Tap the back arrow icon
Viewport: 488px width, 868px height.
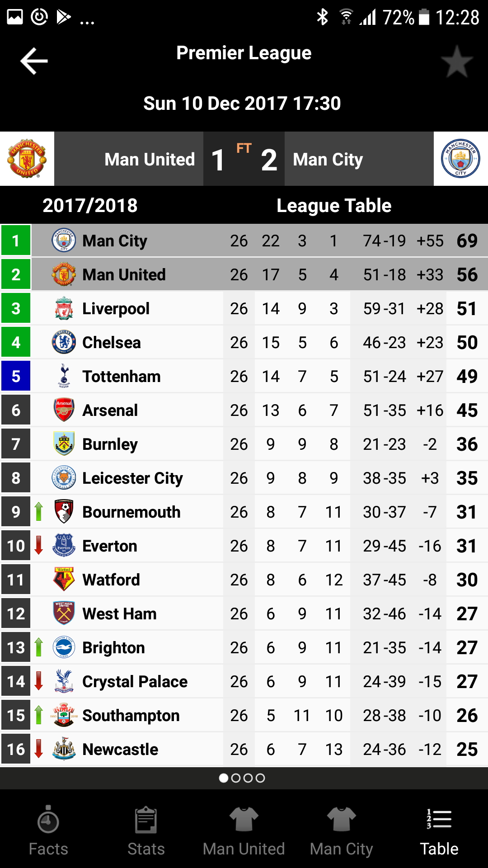coord(34,61)
